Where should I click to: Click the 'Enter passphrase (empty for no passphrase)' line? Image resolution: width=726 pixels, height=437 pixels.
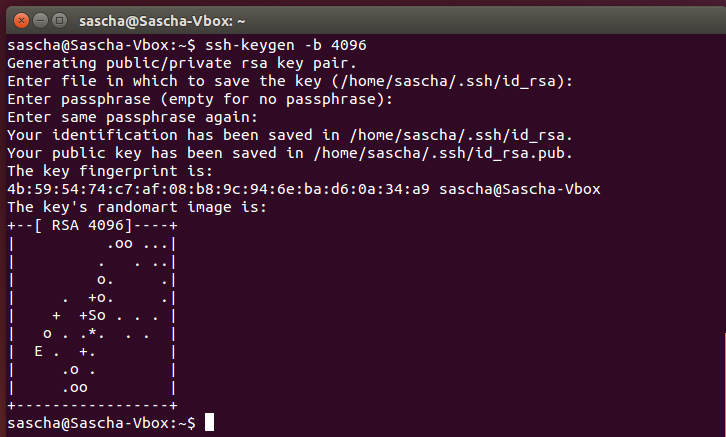200,99
